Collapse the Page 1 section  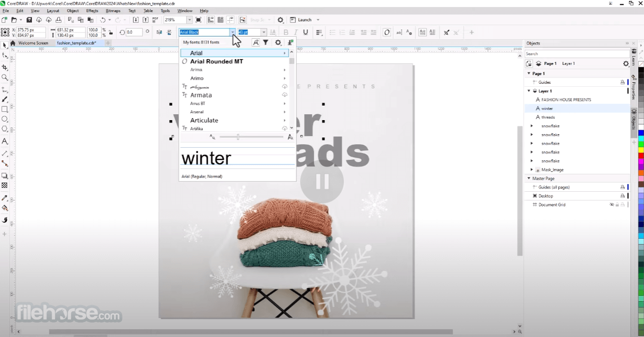pyautogui.click(x=529, y=74)
